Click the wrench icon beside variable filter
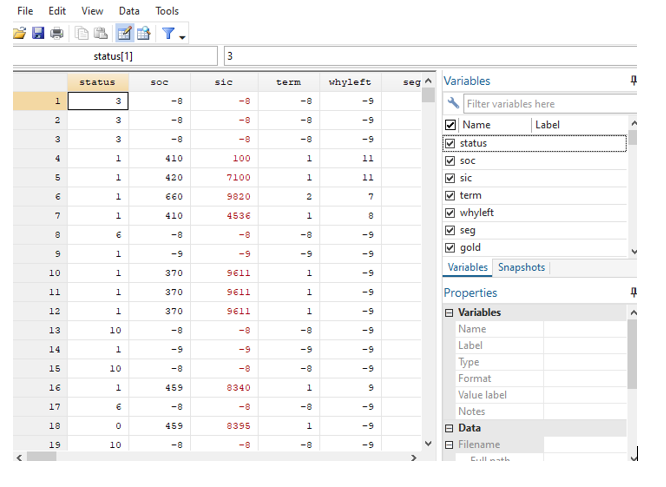 pos(453,103)
